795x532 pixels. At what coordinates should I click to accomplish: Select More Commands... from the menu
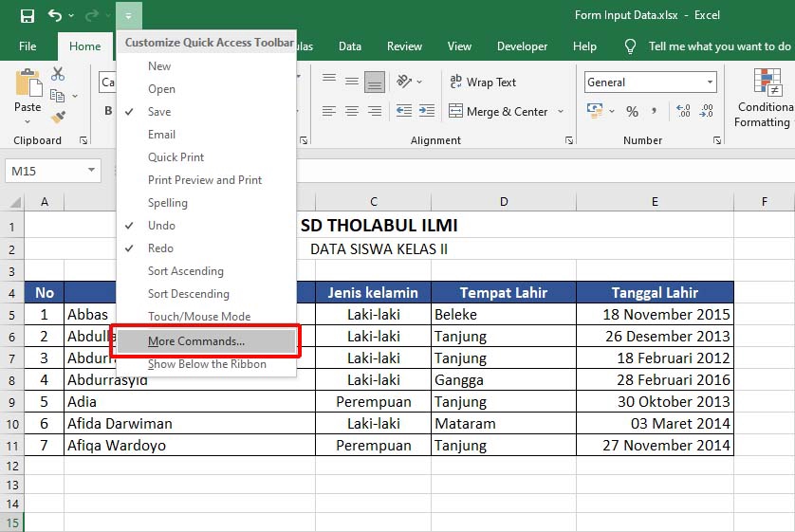[x=196, y=340]
